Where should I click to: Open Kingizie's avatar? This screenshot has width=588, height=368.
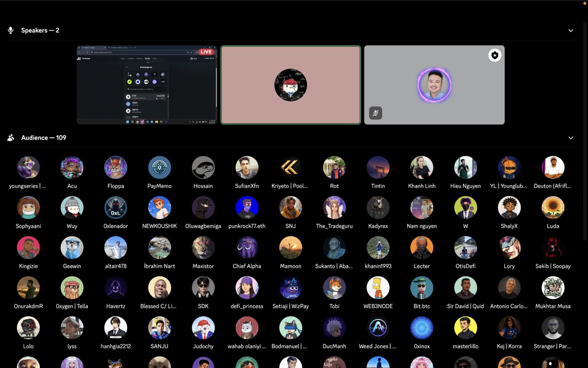pyautogui.click(x=28, y=248)
